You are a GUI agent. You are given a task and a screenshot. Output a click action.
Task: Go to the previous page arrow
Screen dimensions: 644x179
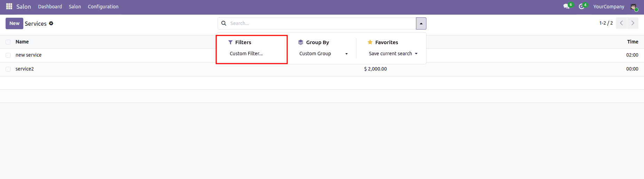621,23
